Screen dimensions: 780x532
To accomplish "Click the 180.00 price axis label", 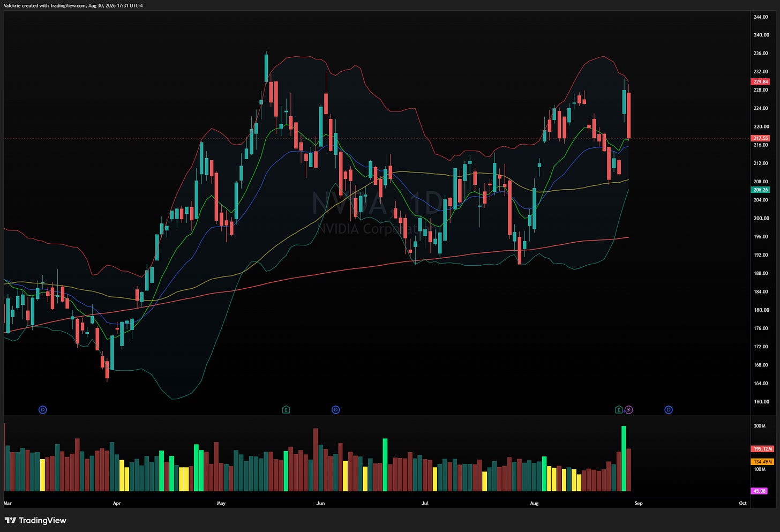I will 761,310.
